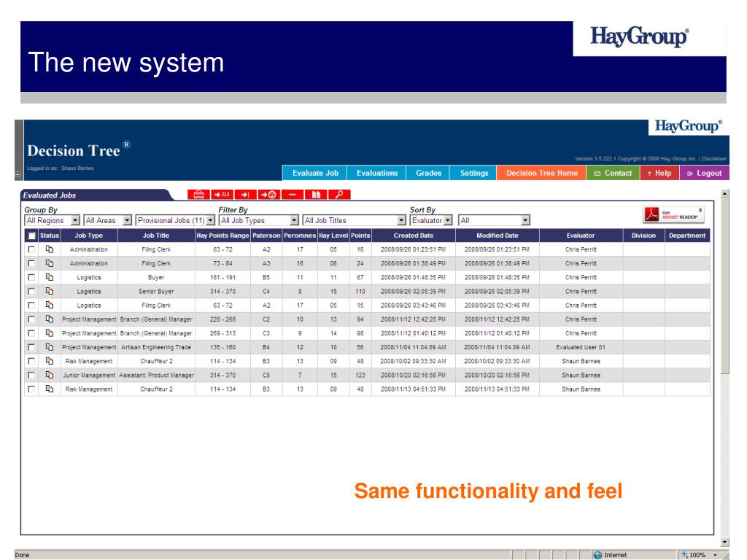This screenshot has width=747, height=560.
Task: Click the Get Adobe Reader badge
Action: tap(673, 214)
